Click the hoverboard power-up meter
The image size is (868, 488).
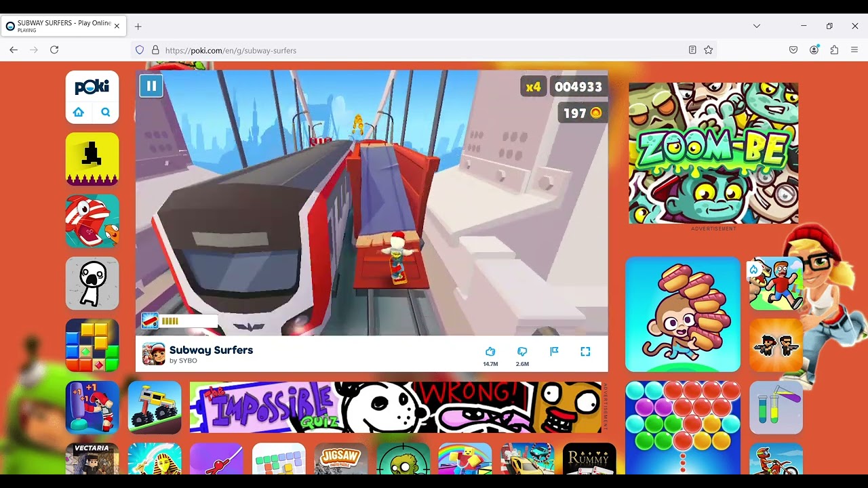pyautogui.click(x=179, y=321)
